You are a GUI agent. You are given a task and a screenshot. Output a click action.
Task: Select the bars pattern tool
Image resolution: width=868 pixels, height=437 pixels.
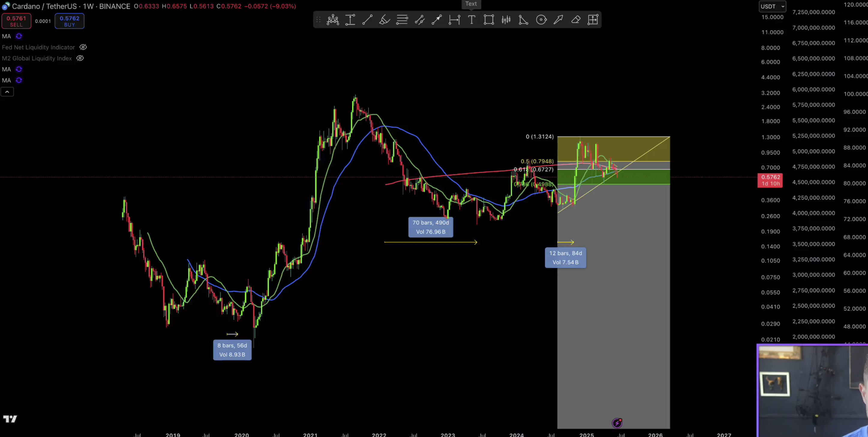pyautogui.click(x=506, y=20)
